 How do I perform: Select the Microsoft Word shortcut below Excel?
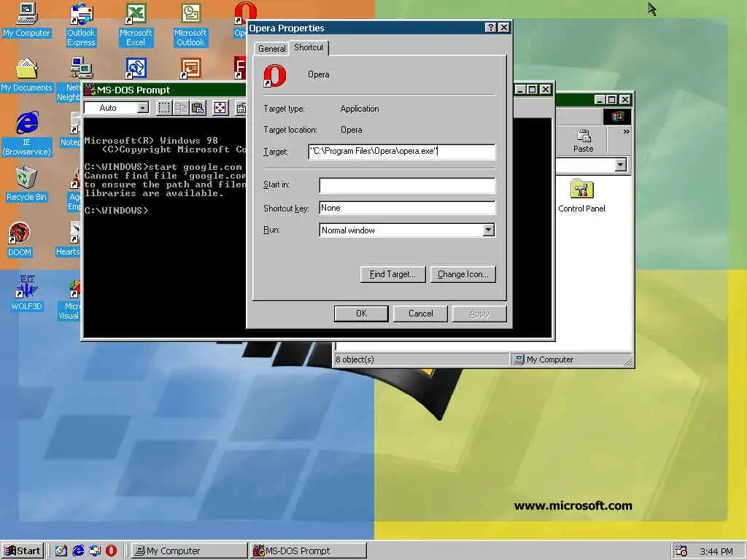click(136, 69)
